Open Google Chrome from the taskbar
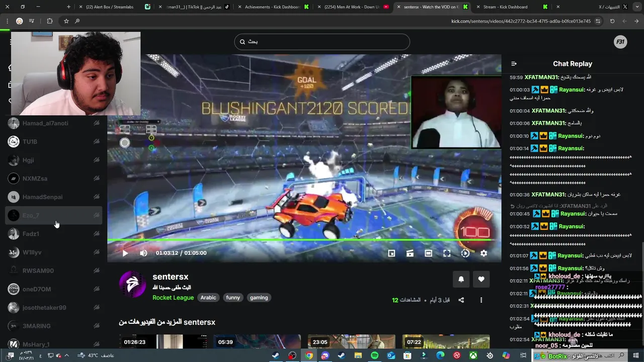This screenshot has height=362, width=644. coord(309,355)
